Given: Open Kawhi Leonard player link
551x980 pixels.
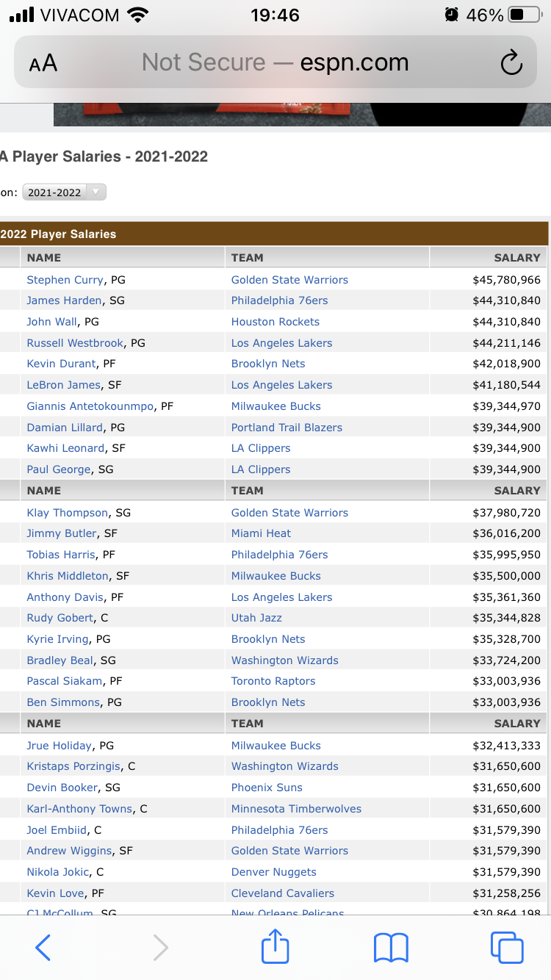Looking at the screenshot, I should pos(65,448).
